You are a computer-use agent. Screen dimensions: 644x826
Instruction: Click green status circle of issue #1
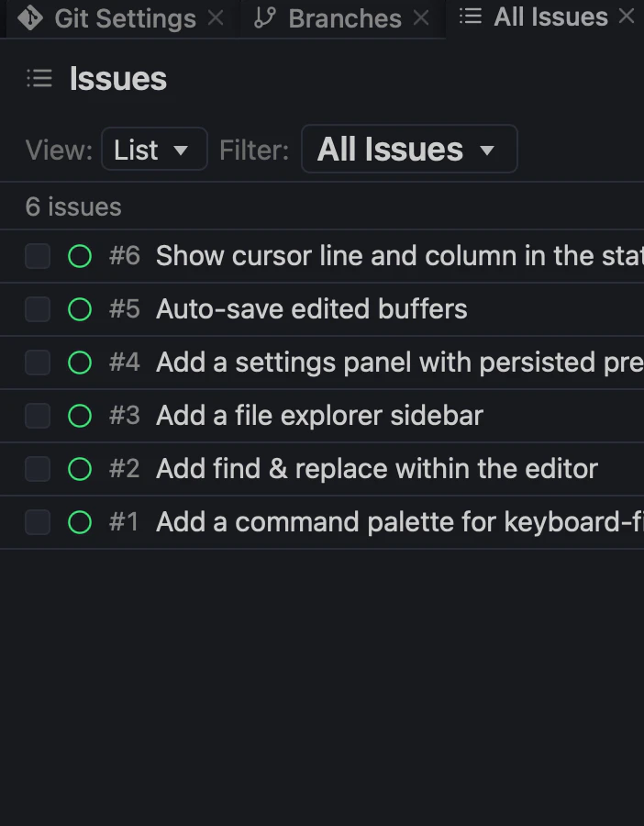(x=80, y=522)
